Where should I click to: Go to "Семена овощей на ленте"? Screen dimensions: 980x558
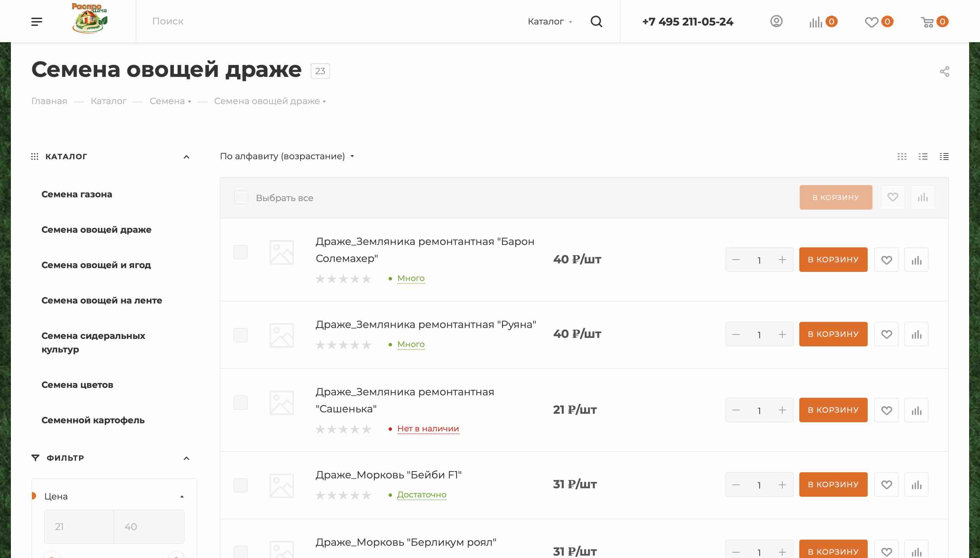click(x=101, y=300)
